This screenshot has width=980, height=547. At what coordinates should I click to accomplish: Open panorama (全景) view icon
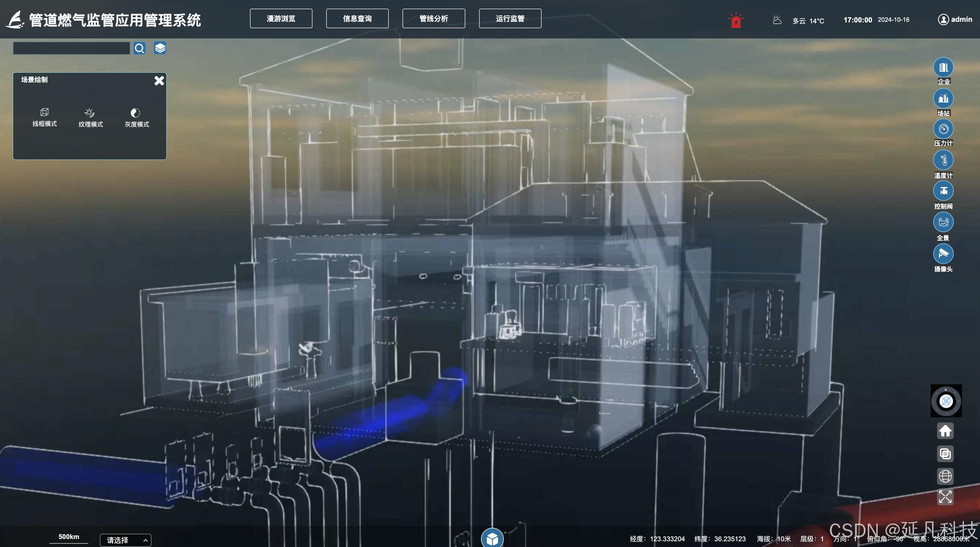point(943,222)
